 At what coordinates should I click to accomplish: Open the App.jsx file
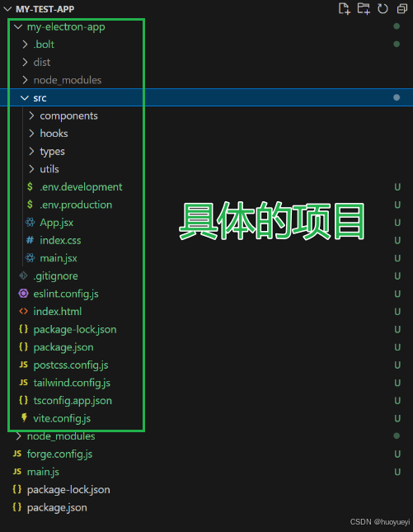point(57,223)
